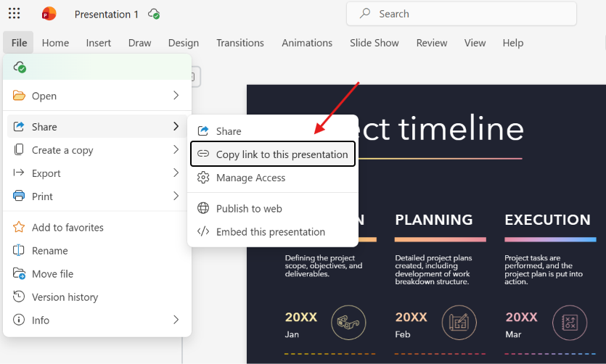Select the slide title text 'timeline'

(461, 128)
